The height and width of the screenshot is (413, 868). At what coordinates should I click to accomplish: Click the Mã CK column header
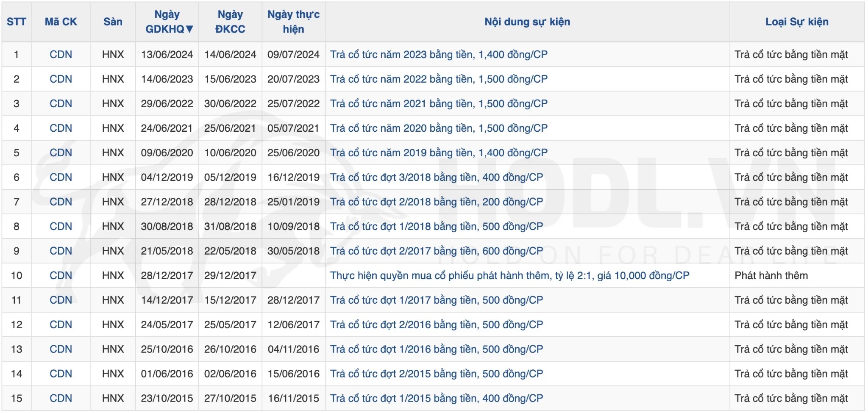(x=61, y=22)
